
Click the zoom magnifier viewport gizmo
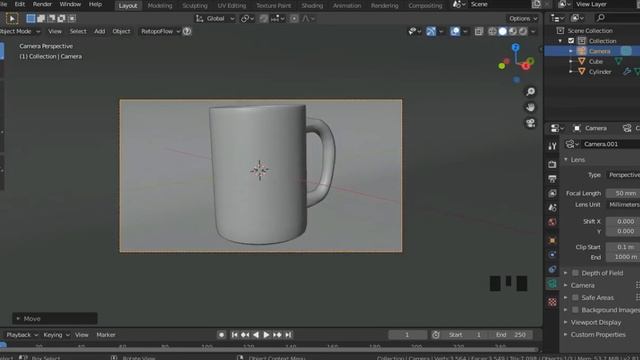click(x=530, y=91)
